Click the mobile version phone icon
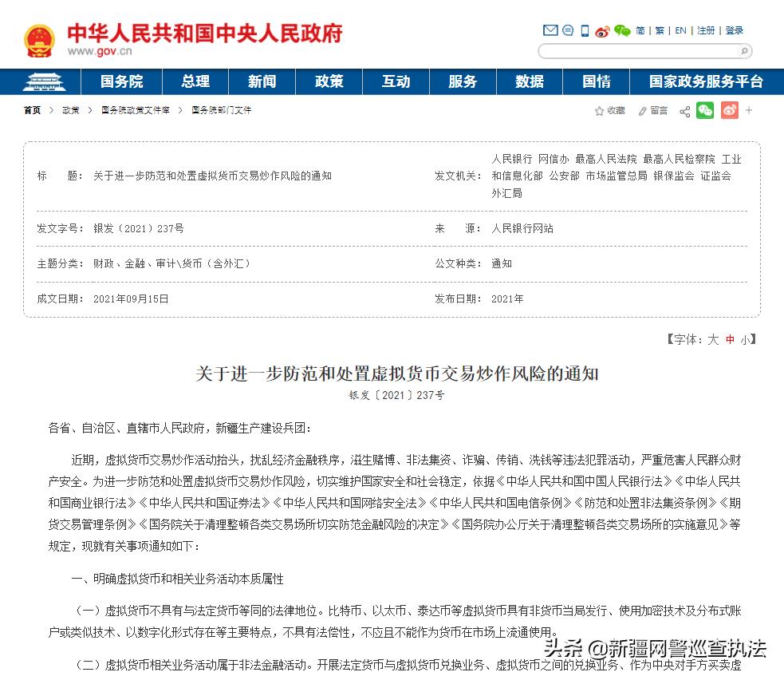 [585, 30]
